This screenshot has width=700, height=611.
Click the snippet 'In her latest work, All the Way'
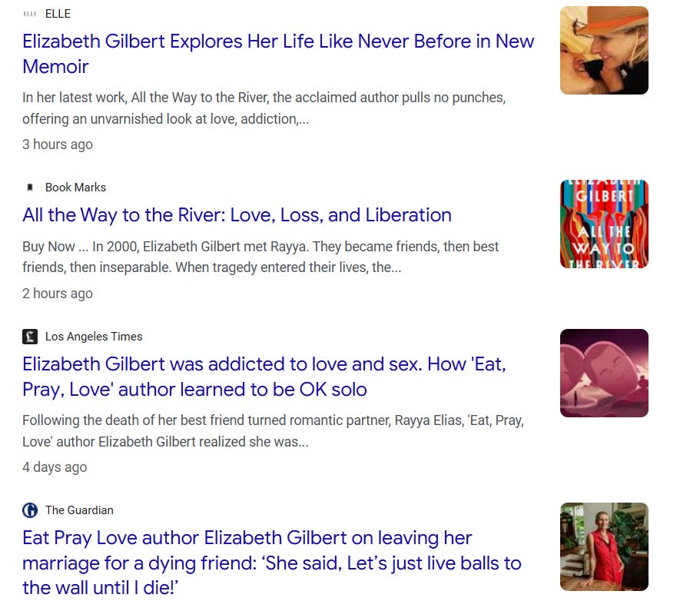[264, 108]
